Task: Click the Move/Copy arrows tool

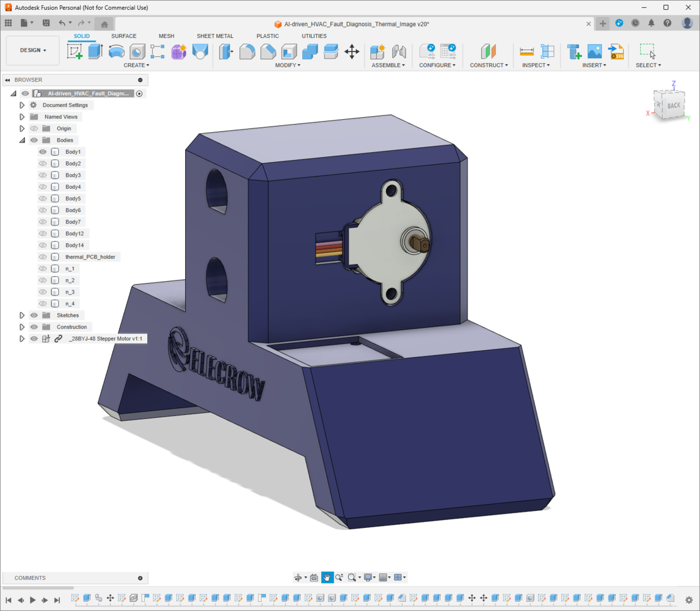Action: (352, 51)
